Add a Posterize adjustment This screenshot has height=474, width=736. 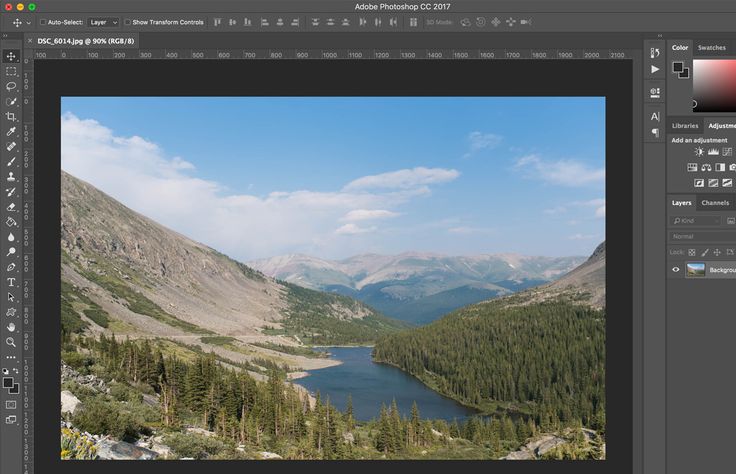click(x=713, y=183)
